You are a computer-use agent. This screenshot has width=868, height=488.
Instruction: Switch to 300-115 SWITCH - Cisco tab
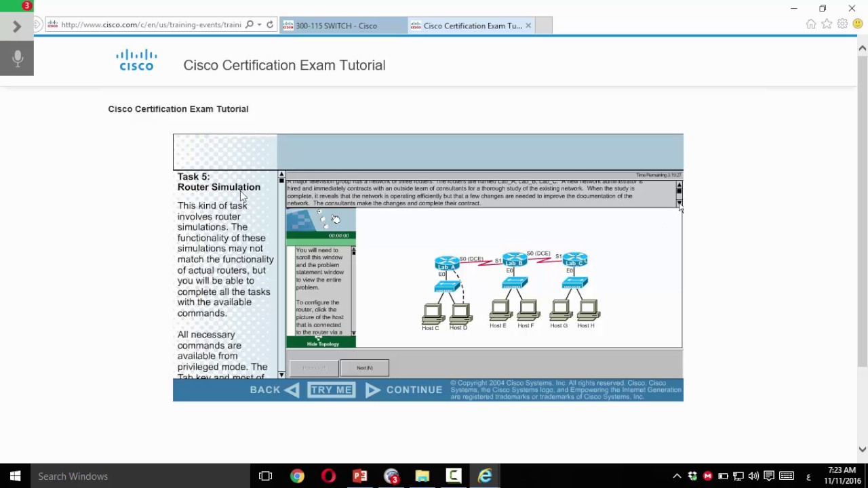[343, 26]
